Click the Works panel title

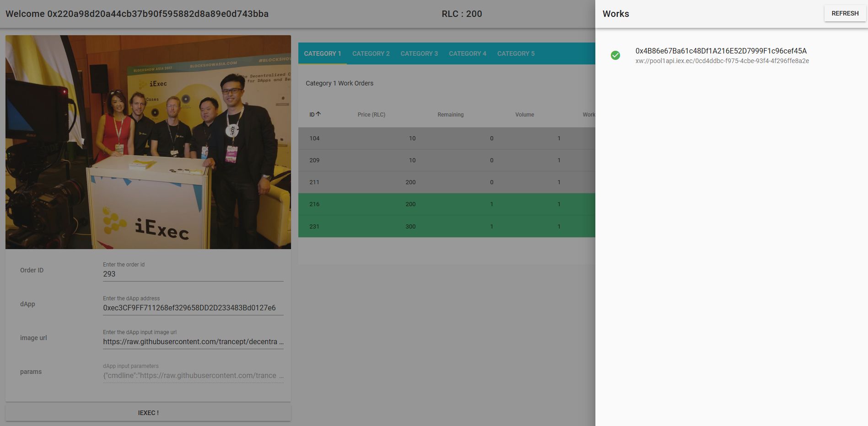point(616,14)
